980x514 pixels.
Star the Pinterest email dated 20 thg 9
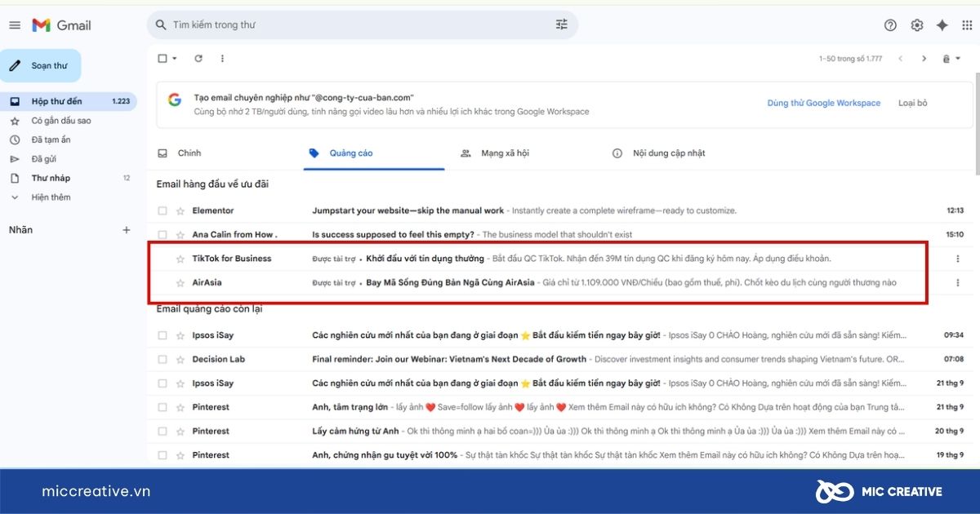pyautogui.click(x=180, y=432)
